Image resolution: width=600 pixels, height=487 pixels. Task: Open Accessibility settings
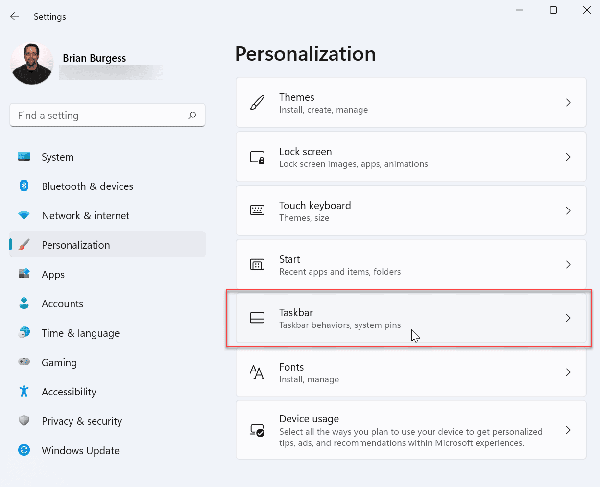click(107, 391)
